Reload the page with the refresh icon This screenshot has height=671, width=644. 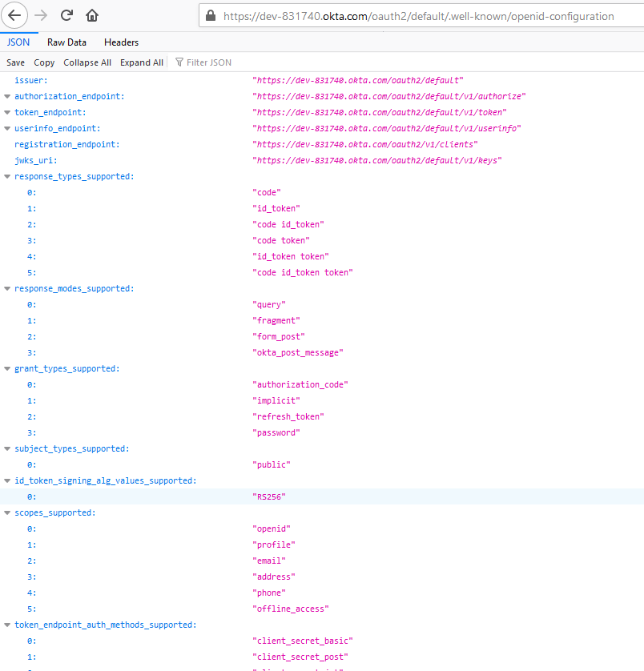click(66, 15)
